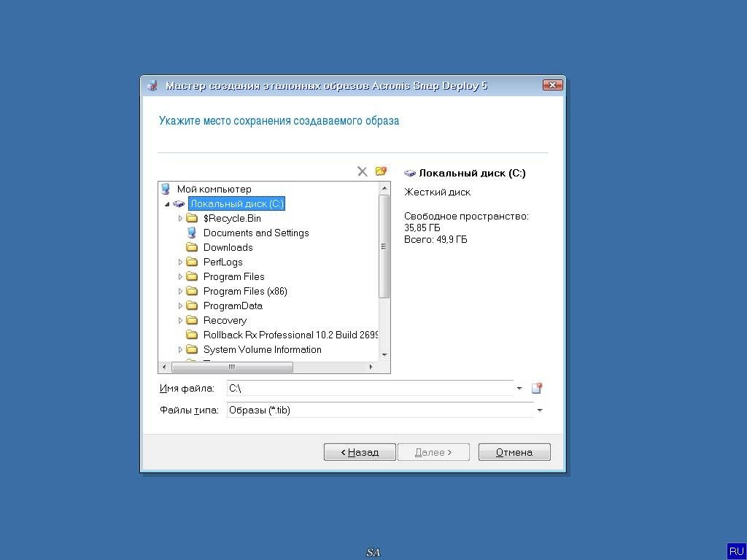Click the Rollback Rx Professional folder icon
The width and height of the screenshot is (747, 560).
pos(192,335)
